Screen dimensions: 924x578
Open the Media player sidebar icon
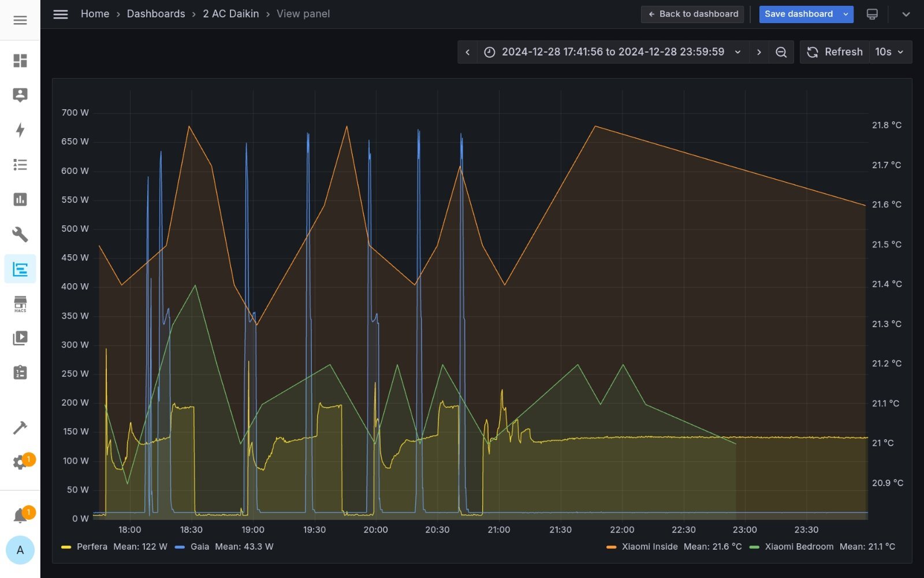20,338
